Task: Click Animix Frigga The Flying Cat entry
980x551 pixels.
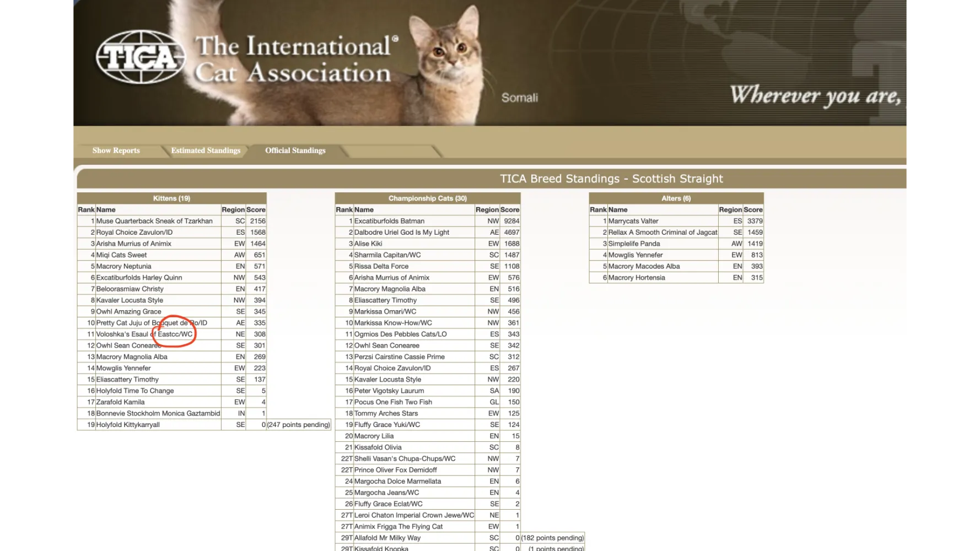Action: tap(399, 526)
